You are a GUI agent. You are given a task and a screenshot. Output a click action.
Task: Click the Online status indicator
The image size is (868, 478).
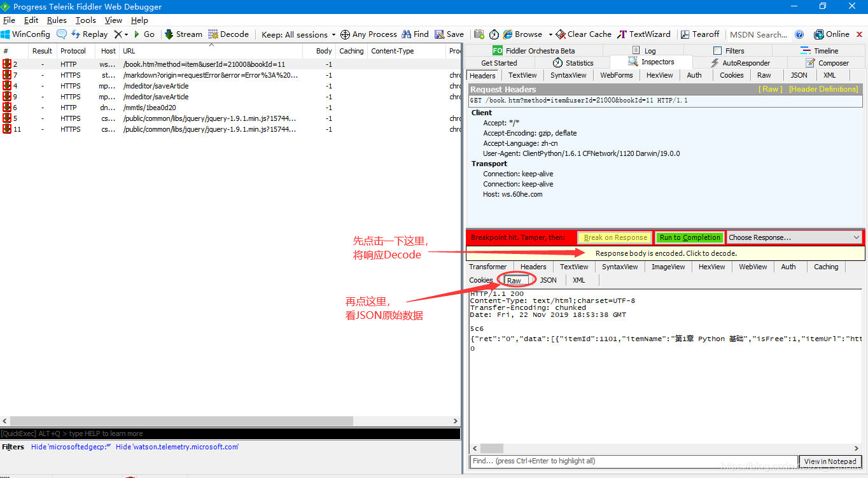coord(832,34)
